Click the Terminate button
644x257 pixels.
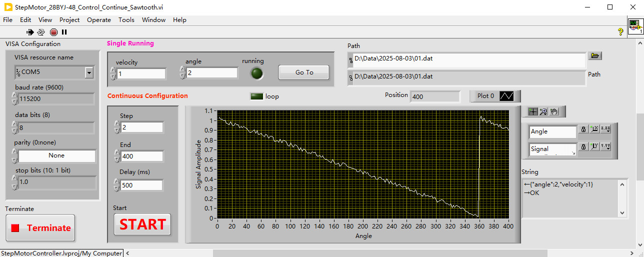[x=40, y=228]
